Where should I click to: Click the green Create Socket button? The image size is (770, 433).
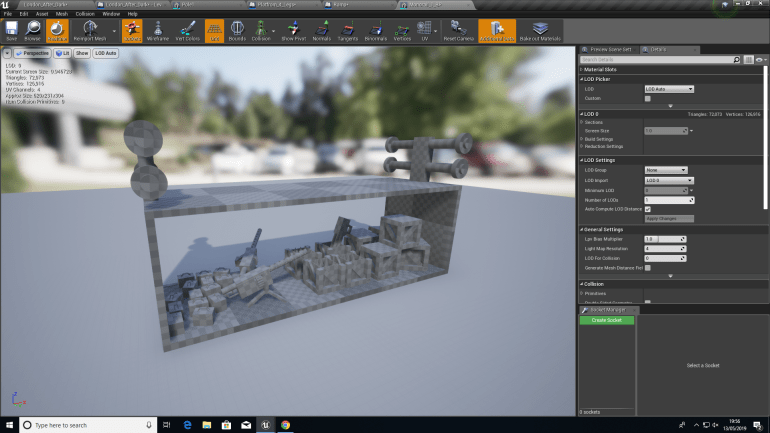(606, 320)
